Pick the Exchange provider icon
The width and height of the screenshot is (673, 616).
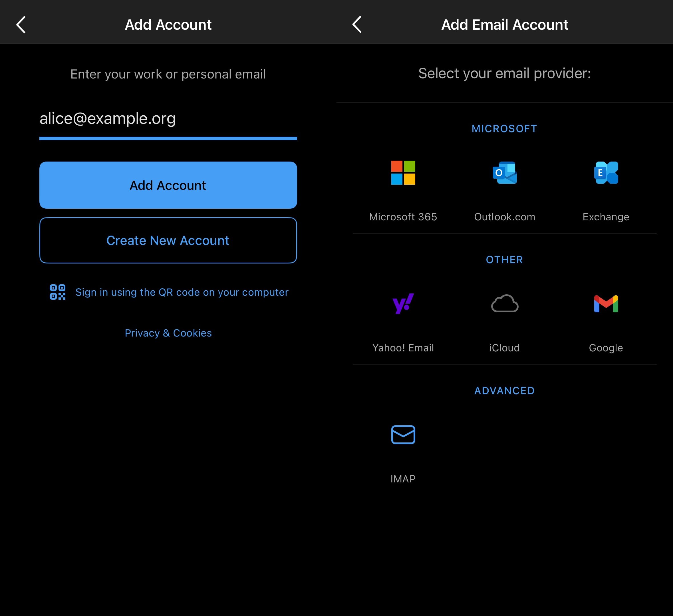[x=606, y=173]
